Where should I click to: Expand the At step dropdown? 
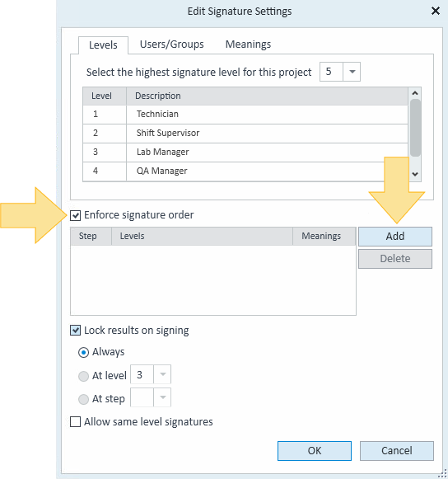163,397
